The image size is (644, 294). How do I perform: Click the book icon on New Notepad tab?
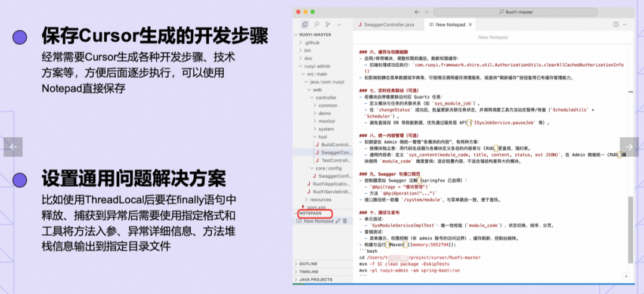coord(431,24)
